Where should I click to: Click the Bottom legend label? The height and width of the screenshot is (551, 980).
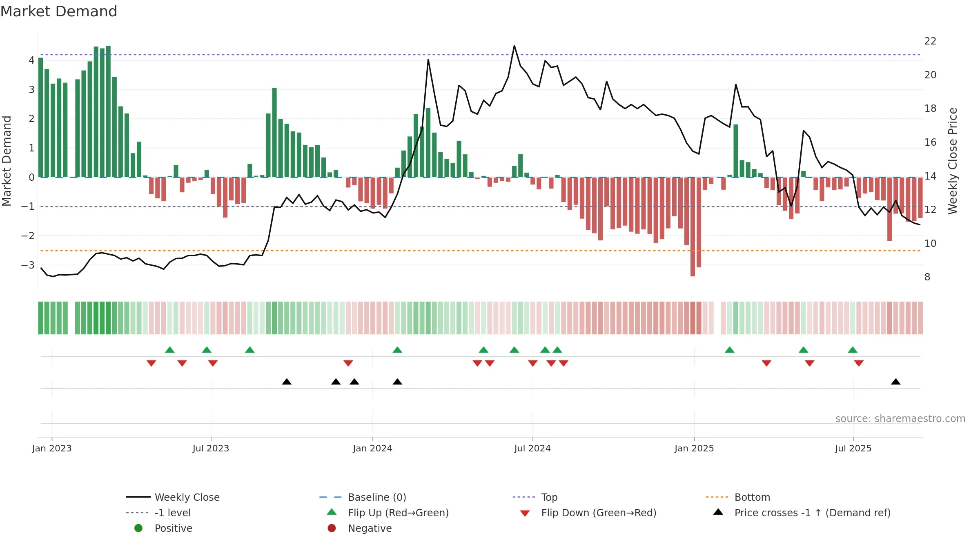point(752,497)
